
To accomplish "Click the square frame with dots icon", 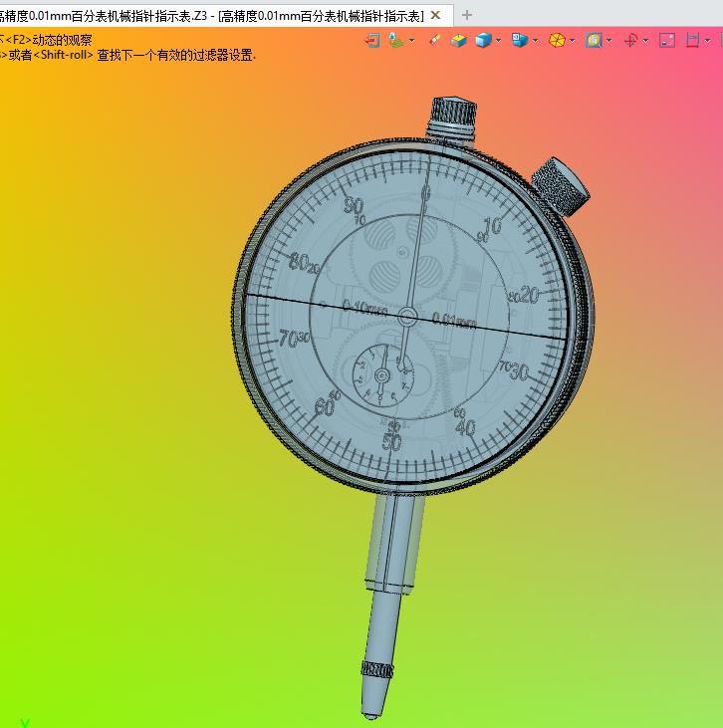I will pos(667,41).
